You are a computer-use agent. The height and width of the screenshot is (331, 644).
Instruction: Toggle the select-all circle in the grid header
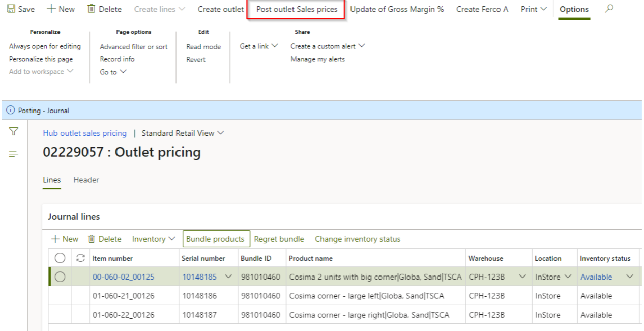point(60,258)
